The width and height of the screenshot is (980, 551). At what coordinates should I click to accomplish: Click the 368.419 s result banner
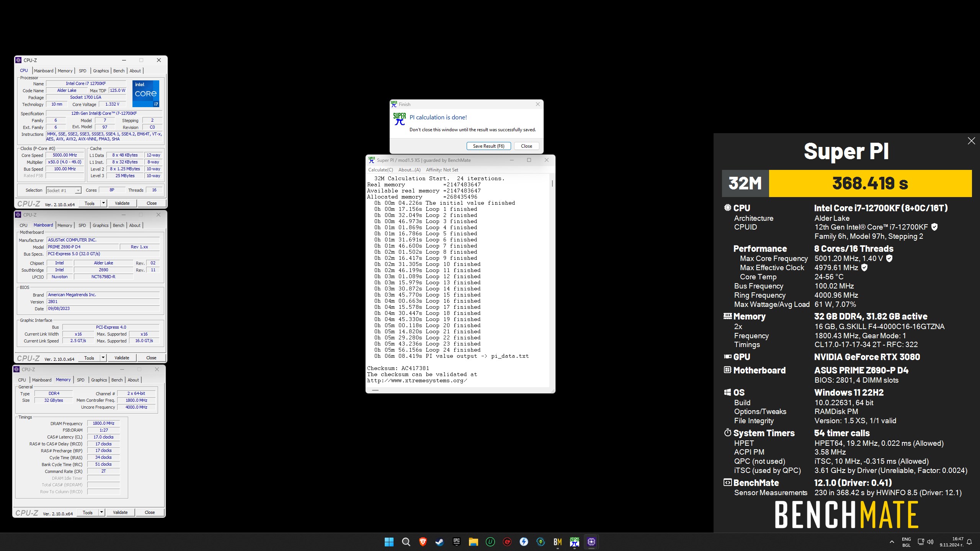coord(870,183)
